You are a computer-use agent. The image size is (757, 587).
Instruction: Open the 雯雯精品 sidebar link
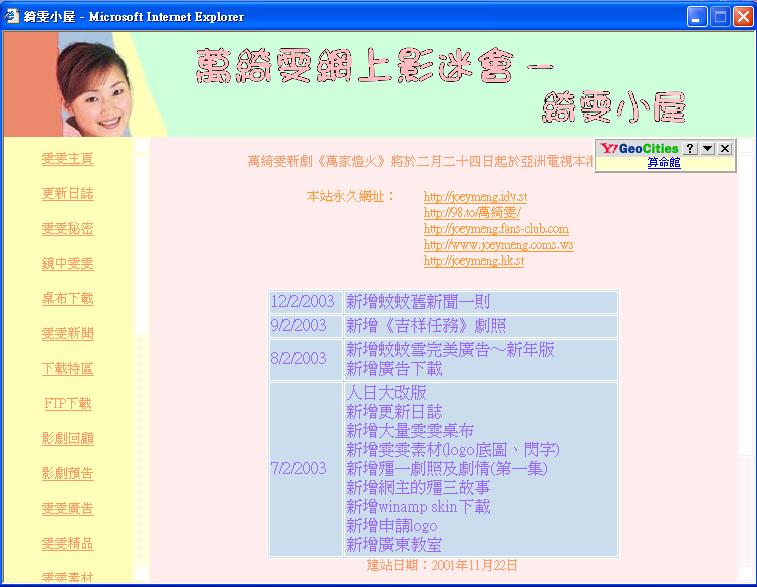68,544
